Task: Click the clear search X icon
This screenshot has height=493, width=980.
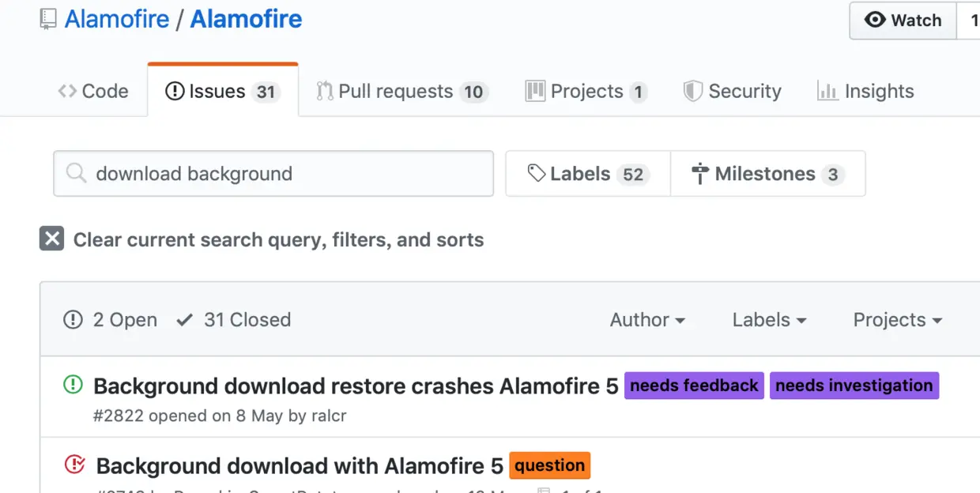Action: point(51,239)
